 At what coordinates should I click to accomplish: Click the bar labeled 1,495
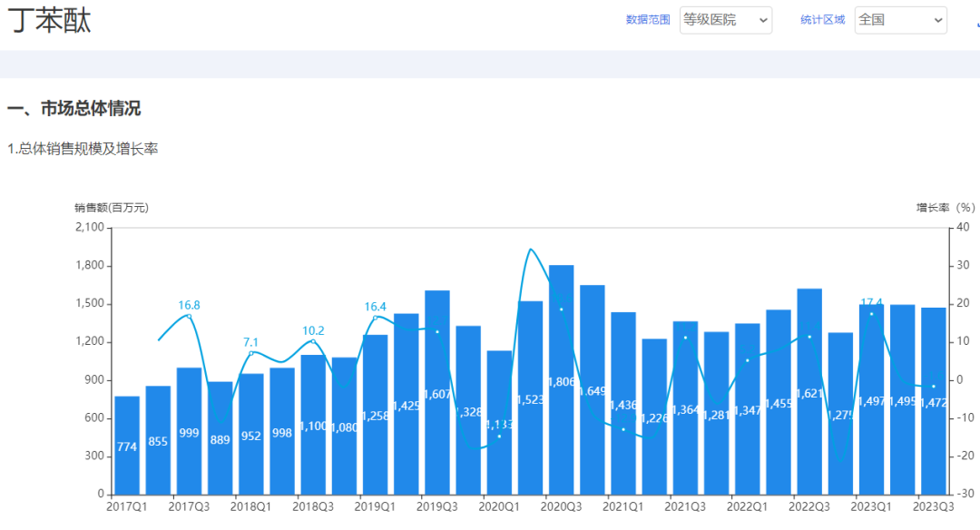[x=903, y=400]
